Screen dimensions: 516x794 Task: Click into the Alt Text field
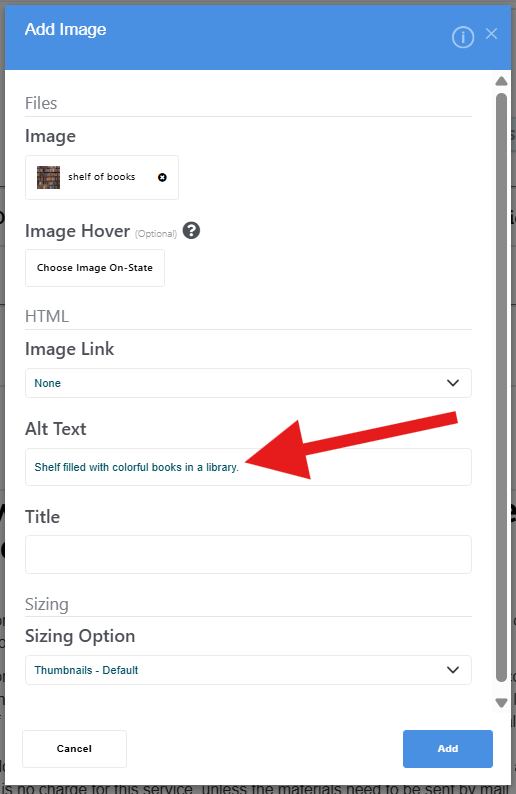[248, 467]
